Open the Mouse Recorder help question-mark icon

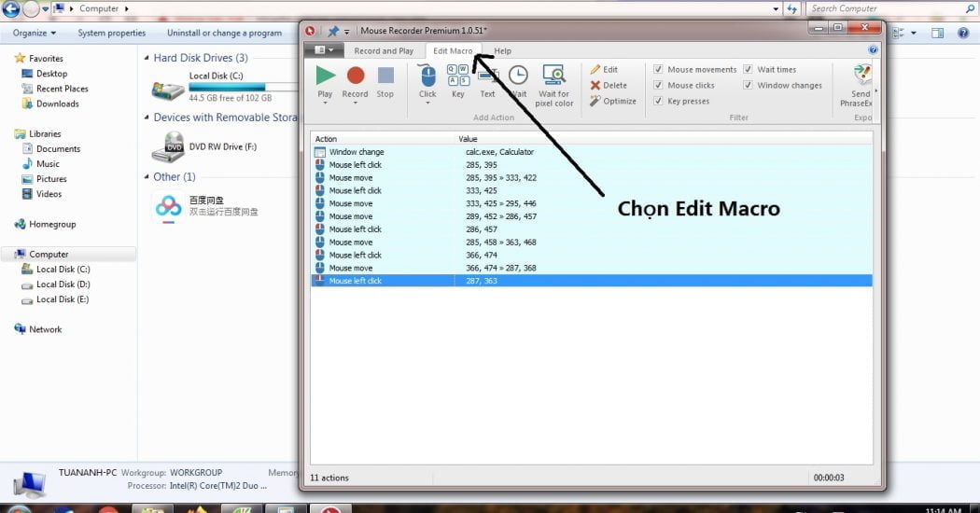click(x=873, y=50)
